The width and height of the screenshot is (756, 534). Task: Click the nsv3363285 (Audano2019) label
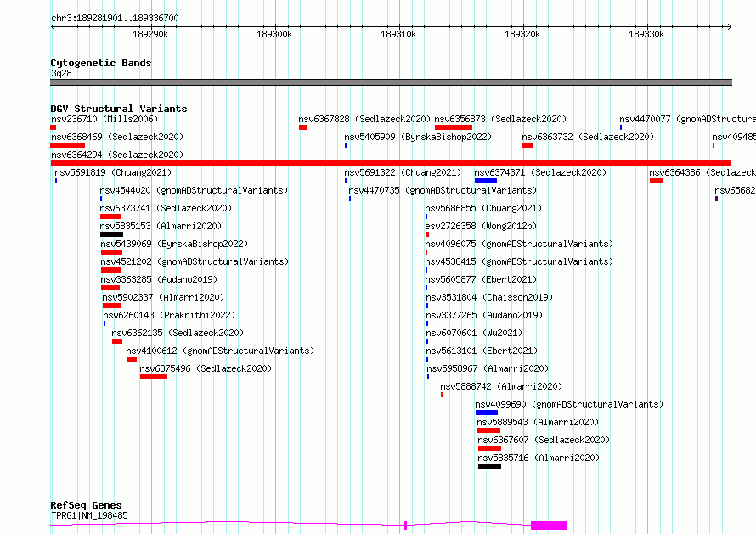point(159,279)
